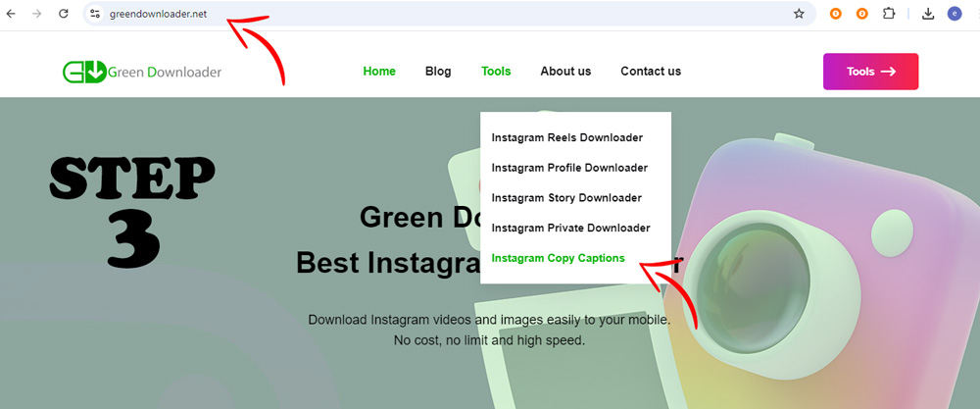Choose Instagram Copy Captions
The width and height of the screenshot is (980, 409).
[559, 258]
